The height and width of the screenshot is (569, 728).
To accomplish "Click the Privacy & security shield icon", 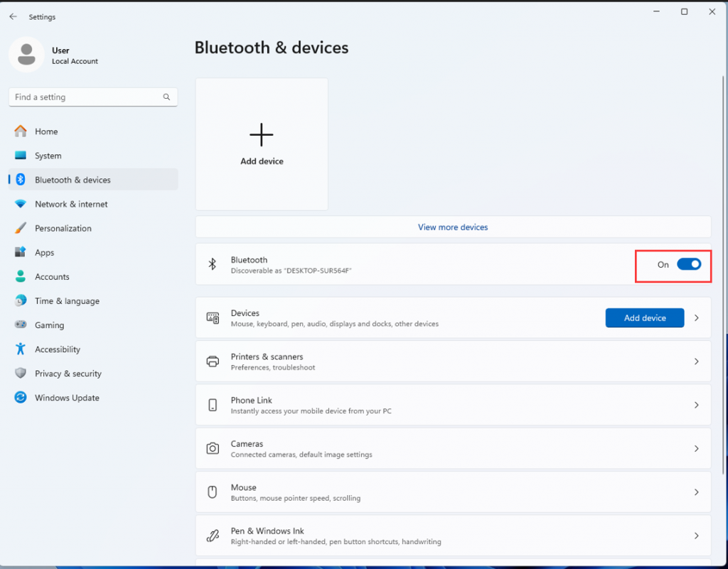I will pos(21,373).
